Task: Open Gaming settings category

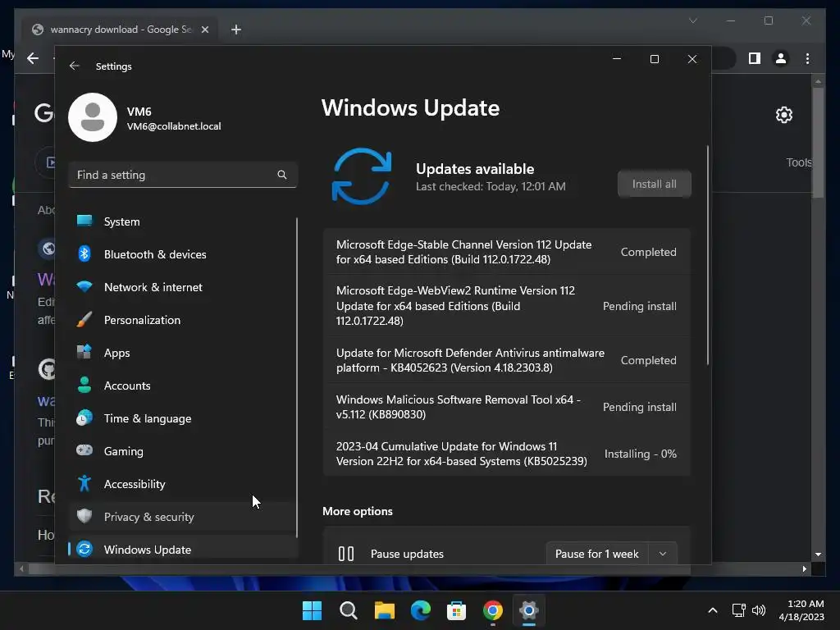Action: point(182,451)
